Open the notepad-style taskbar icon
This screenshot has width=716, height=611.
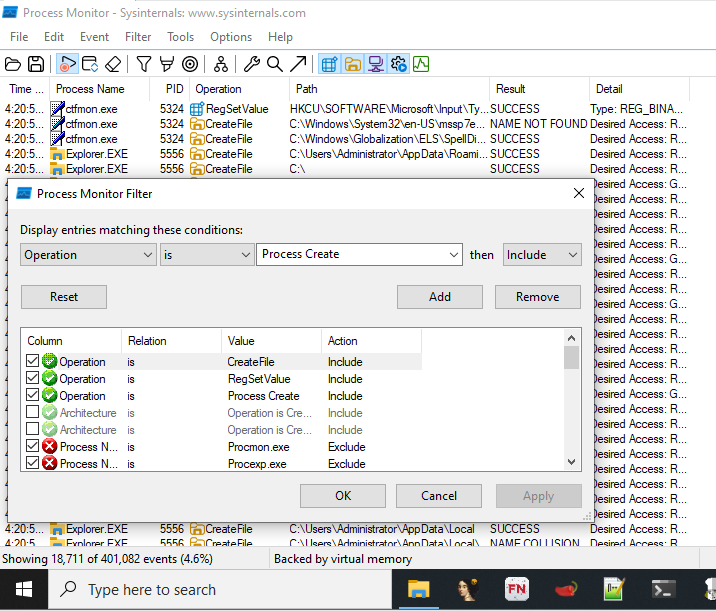click(614, 590)
